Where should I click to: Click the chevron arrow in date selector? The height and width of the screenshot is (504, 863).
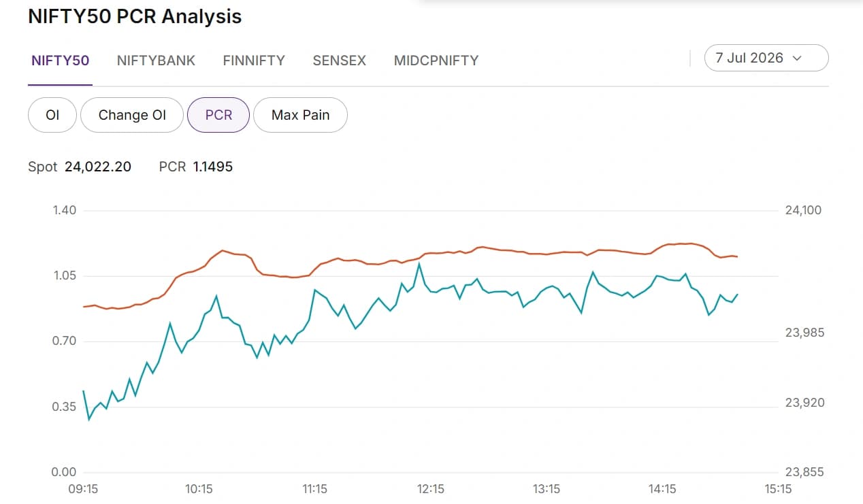pos(798,58)
